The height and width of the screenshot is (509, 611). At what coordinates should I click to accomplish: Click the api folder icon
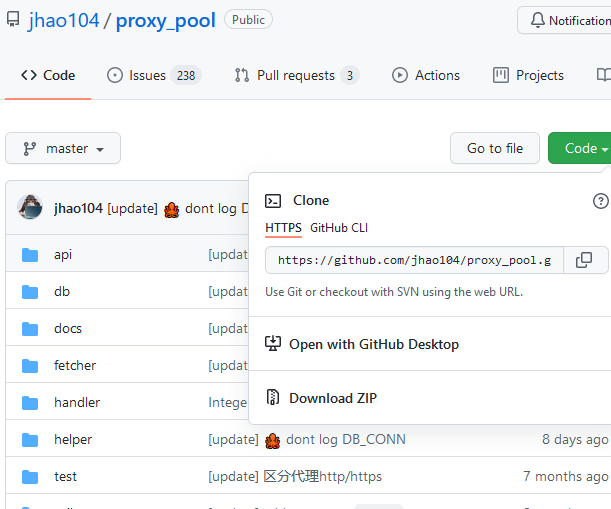30,255
